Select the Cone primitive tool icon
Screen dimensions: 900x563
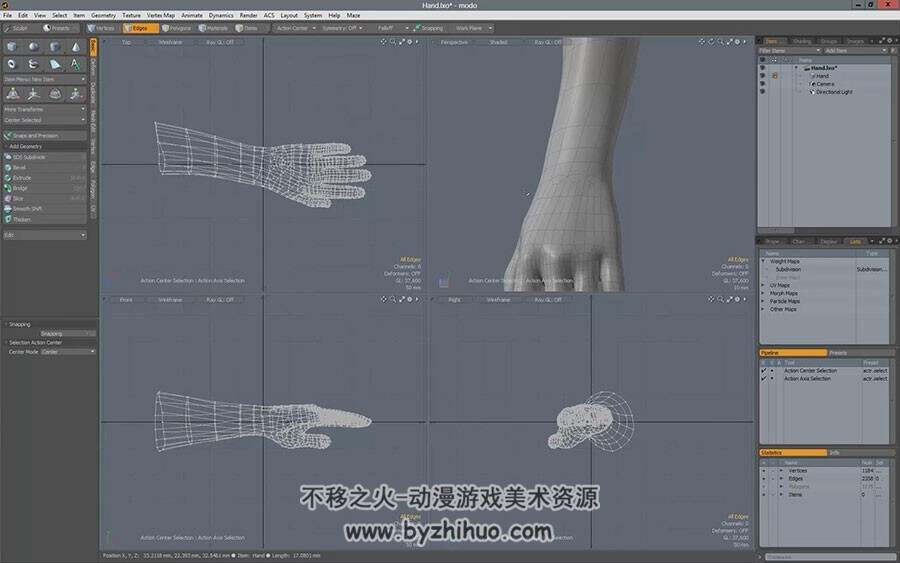tap(75, 46)
